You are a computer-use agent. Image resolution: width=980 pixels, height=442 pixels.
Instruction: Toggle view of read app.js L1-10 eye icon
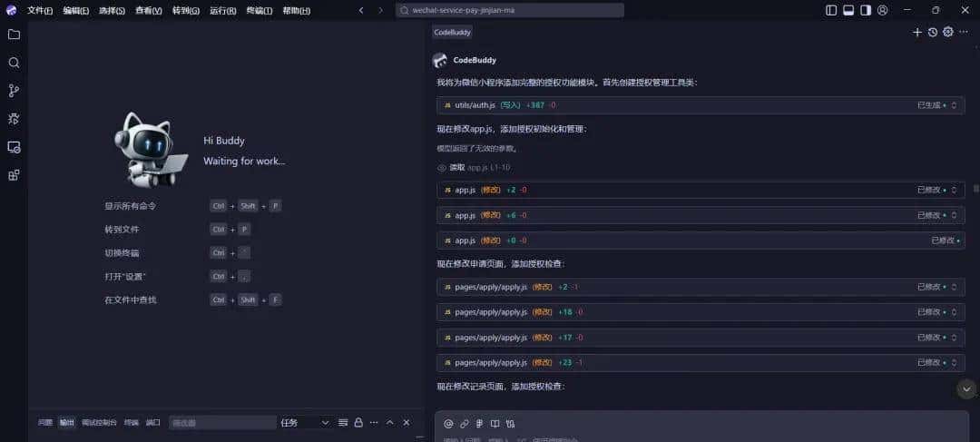[x=442, y=168]
